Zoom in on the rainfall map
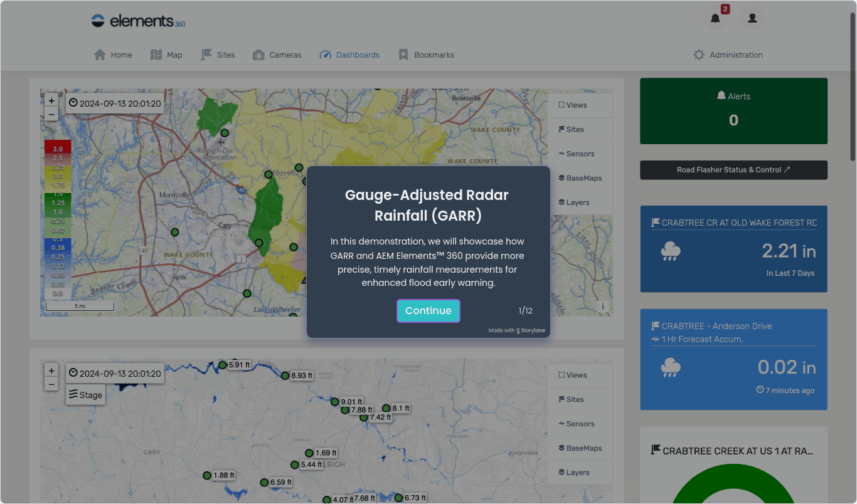This screenshot has height=504, width=857. [x=51, y=100]
